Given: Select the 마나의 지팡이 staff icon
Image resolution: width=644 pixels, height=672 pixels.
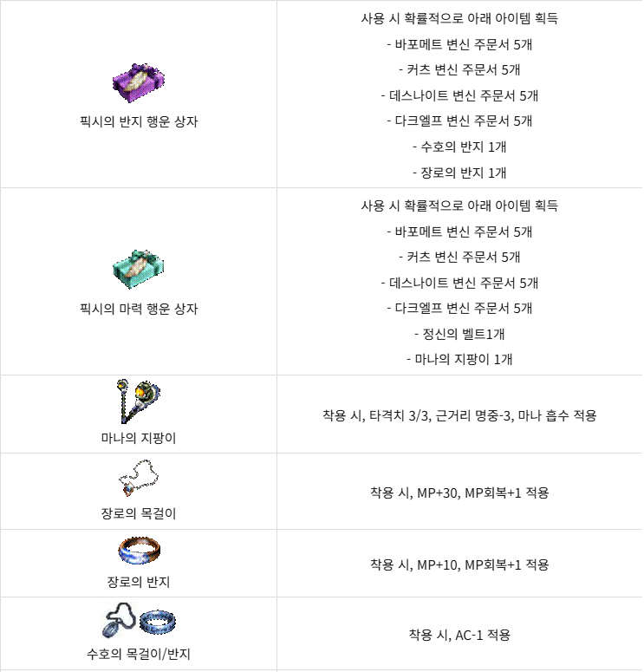Looking at the screenshot, I should click(138, 401).
